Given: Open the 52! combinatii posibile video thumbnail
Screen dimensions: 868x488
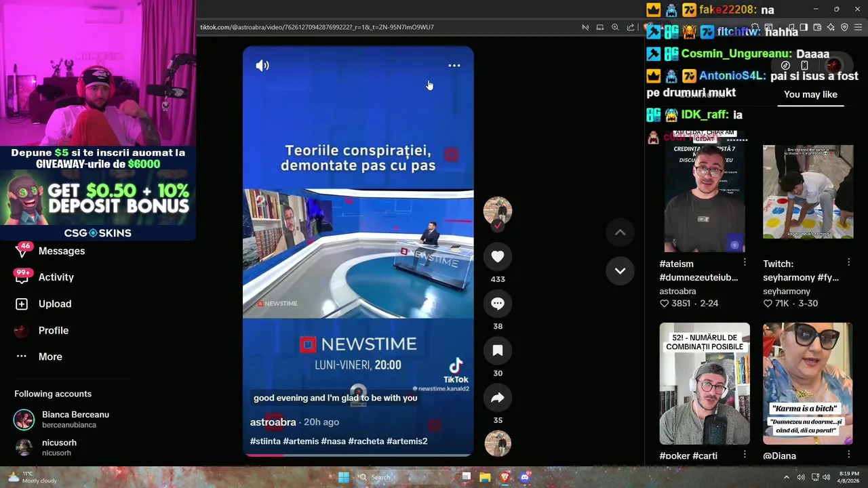Looking at the screenshot, I should click(705, 384).
